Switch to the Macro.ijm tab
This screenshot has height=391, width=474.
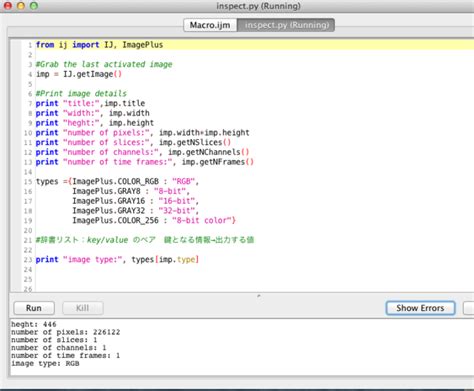pos(210,25)
